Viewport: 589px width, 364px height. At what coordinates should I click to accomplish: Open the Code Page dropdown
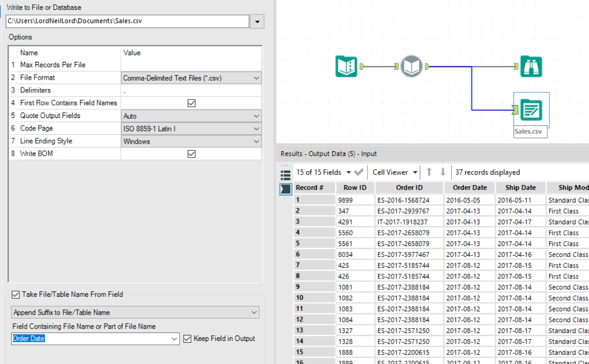(257, 129)
